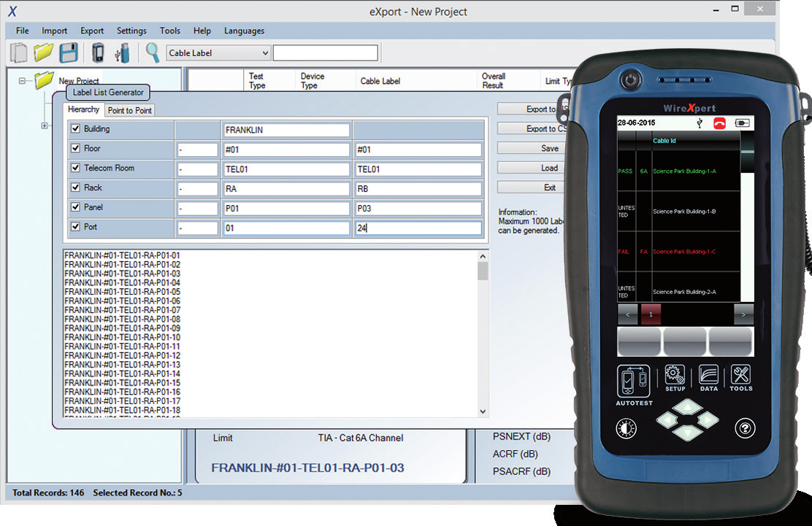Screen dimensions: 812x526
Task: Tap the battery icon on the device screen
Action: pyautogui.click(x=742, y=123)
